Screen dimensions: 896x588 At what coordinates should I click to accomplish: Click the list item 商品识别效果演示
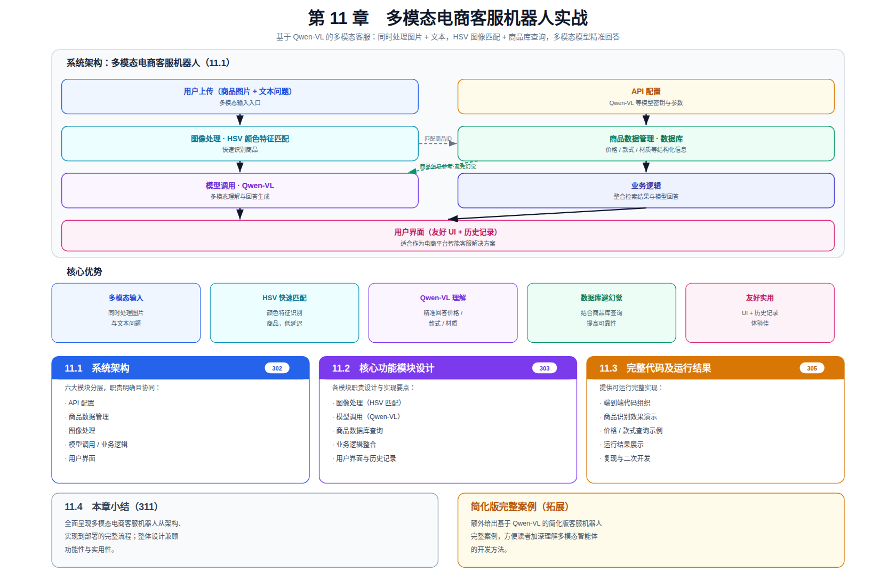628,417
